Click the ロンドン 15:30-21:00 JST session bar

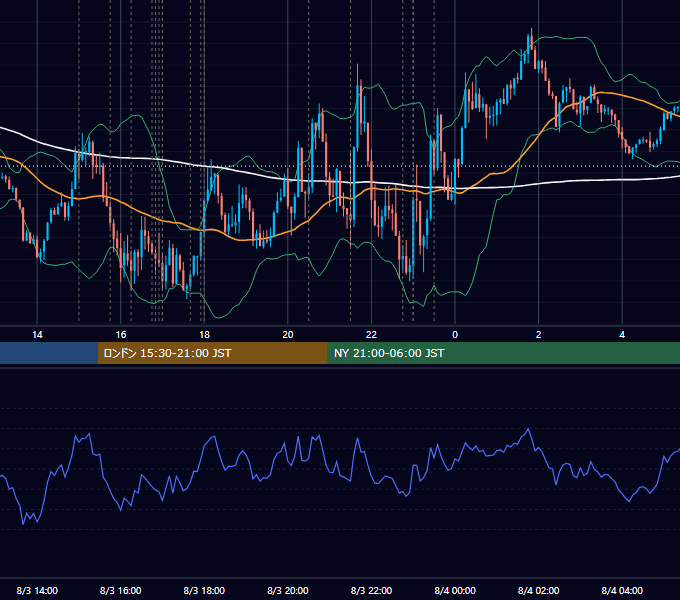click(x=212, y=353)
